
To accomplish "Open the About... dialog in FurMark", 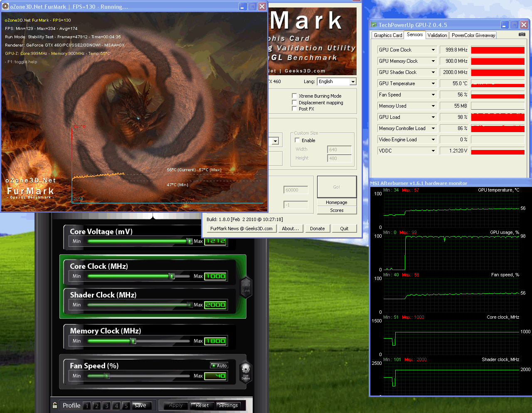I will coord(290,229).
